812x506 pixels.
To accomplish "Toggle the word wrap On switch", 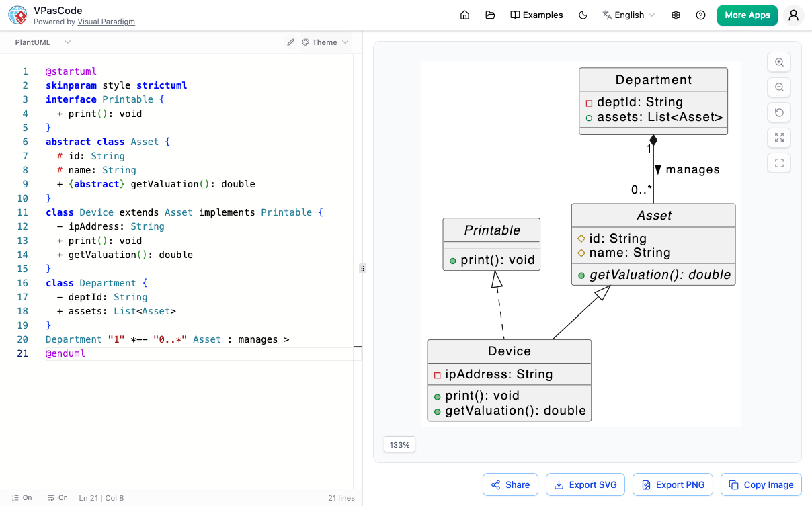I will point(57,498).
